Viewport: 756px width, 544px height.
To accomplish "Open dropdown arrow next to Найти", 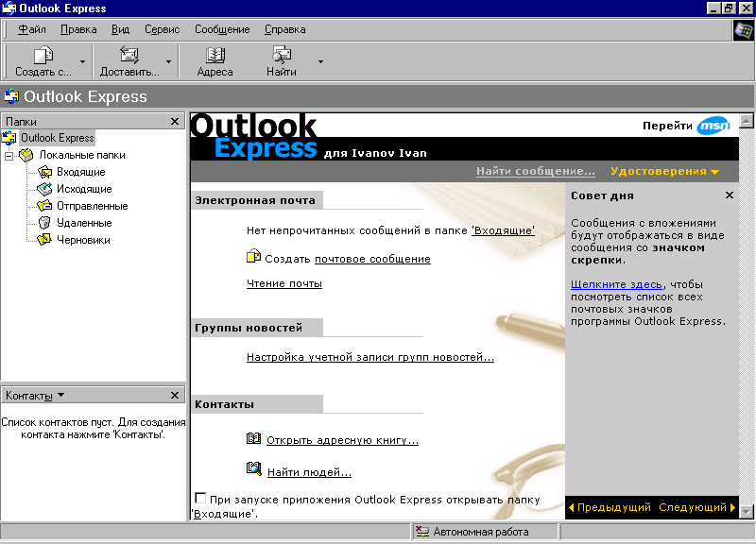I will pos(320,61).
